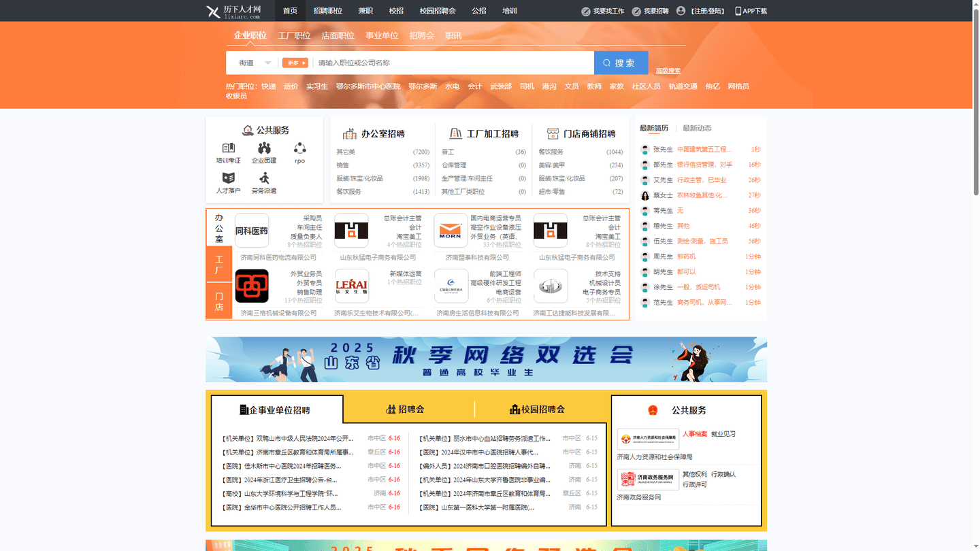This screenshot has height=551, width=980.
Task: Open the 街道 location dropdown
Action: [x=254, y=63]
